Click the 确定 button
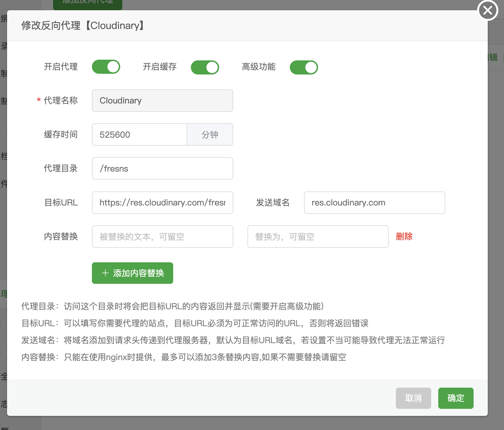 click(456, 398)
